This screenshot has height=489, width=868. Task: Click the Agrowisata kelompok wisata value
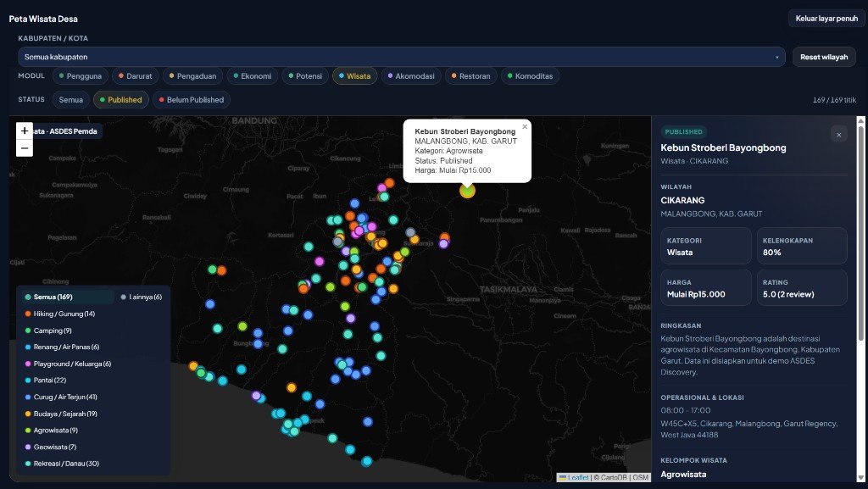[x=683, y=474]
